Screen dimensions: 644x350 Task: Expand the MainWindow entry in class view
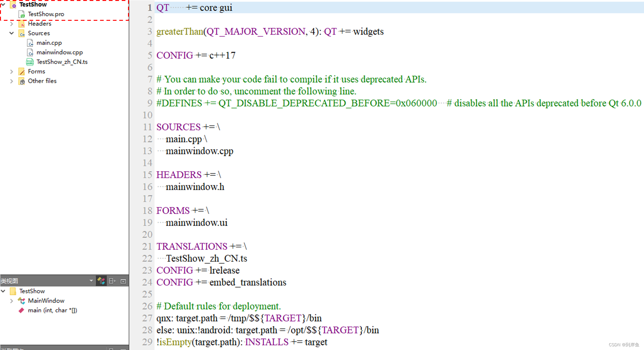12,301
